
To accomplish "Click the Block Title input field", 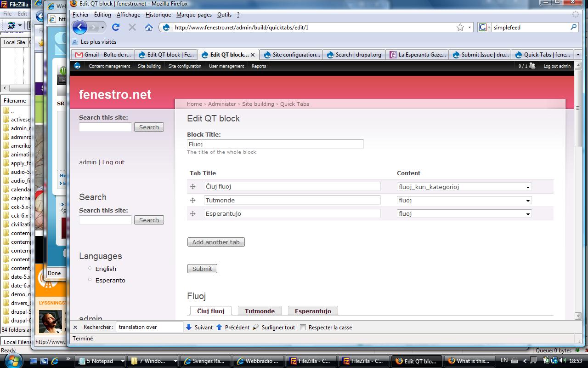I will pos(275,144).
